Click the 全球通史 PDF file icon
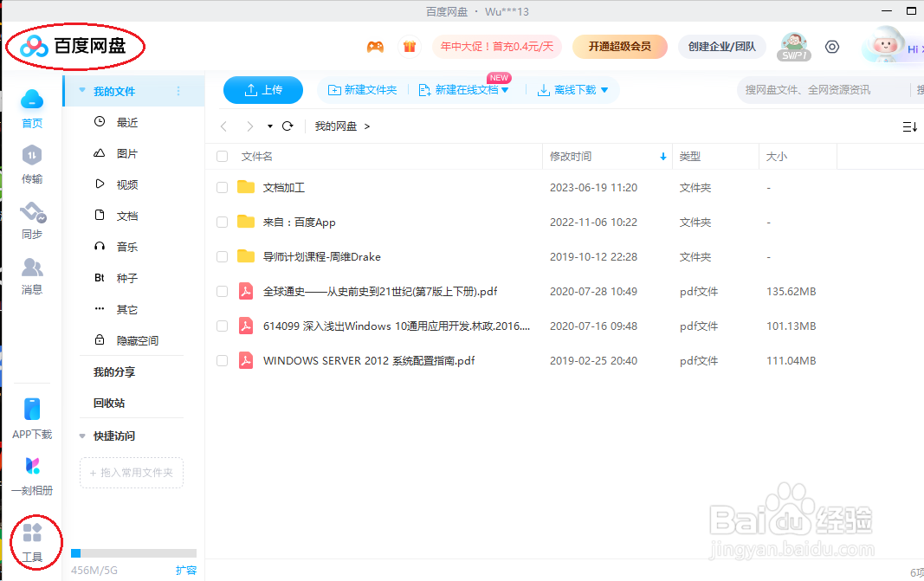The height and width of the screenshot is (581, 924). [246, 291]
